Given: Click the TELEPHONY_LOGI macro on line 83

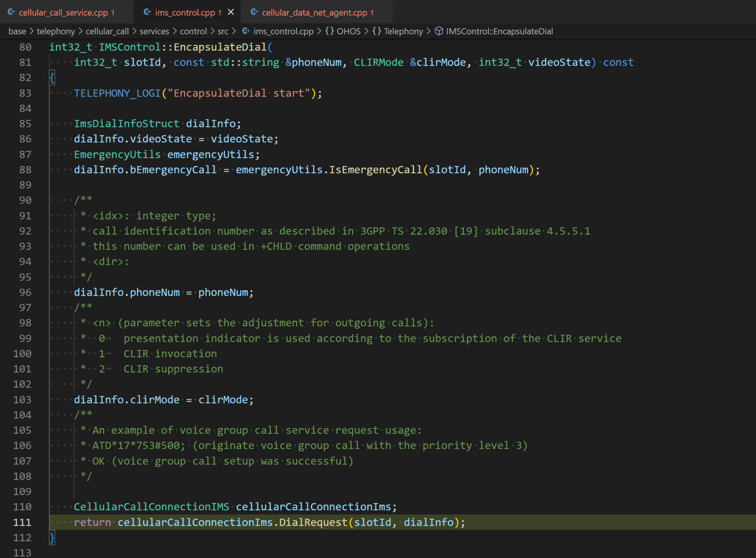Looking at the screenshot, I should (x=117, y=93).
